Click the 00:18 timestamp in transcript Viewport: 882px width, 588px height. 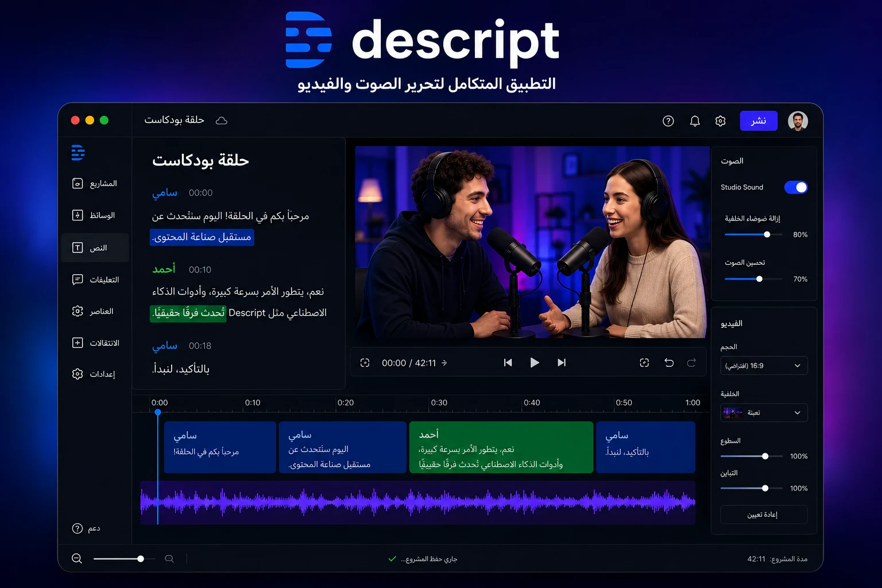pyautogui.click(x=200, y=346)
